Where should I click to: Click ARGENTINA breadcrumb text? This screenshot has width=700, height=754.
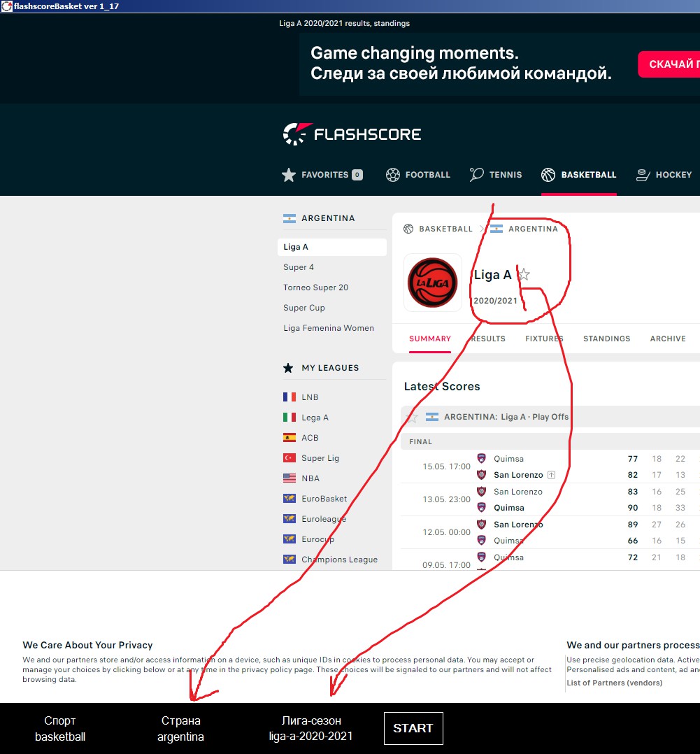(533, 229)
